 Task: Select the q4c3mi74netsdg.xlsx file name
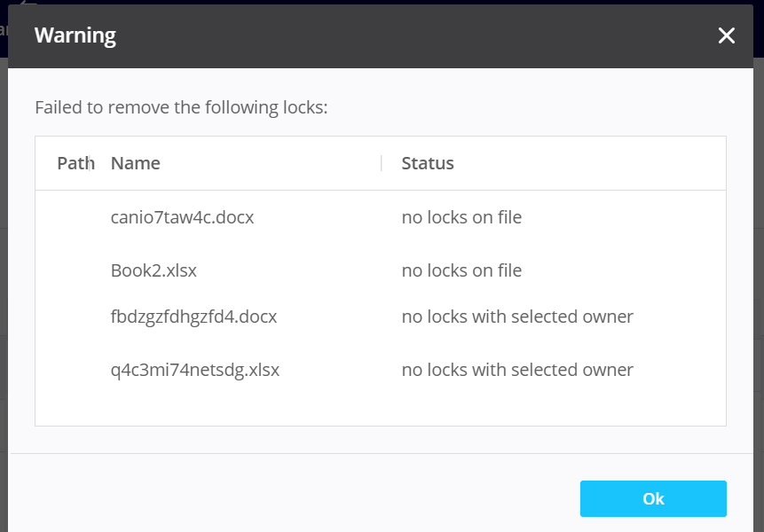click(x=194, y=370)
